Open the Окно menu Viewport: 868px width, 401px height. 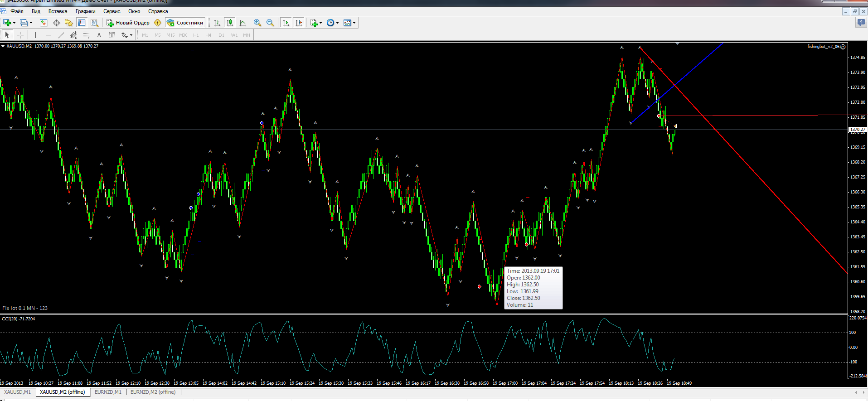tap(134, 11)
